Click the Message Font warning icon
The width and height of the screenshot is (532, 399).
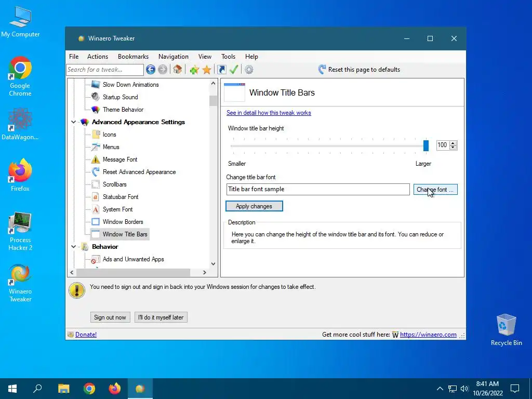point(96,159)
